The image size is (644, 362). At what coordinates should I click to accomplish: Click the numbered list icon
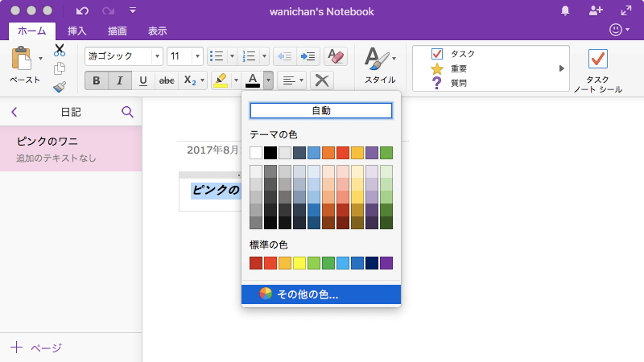coord(249,56)
